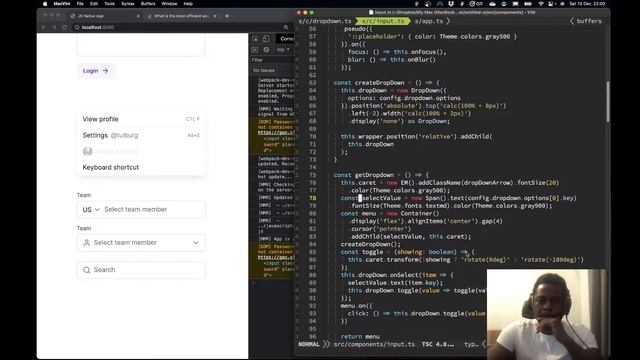640x360 pixels.
Task: Select the 'Settings' menu entry
Action: (141, 135)
